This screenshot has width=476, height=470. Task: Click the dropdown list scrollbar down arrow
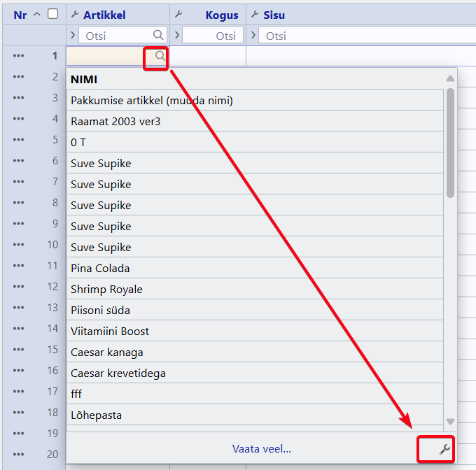click(x=450, y=422)
